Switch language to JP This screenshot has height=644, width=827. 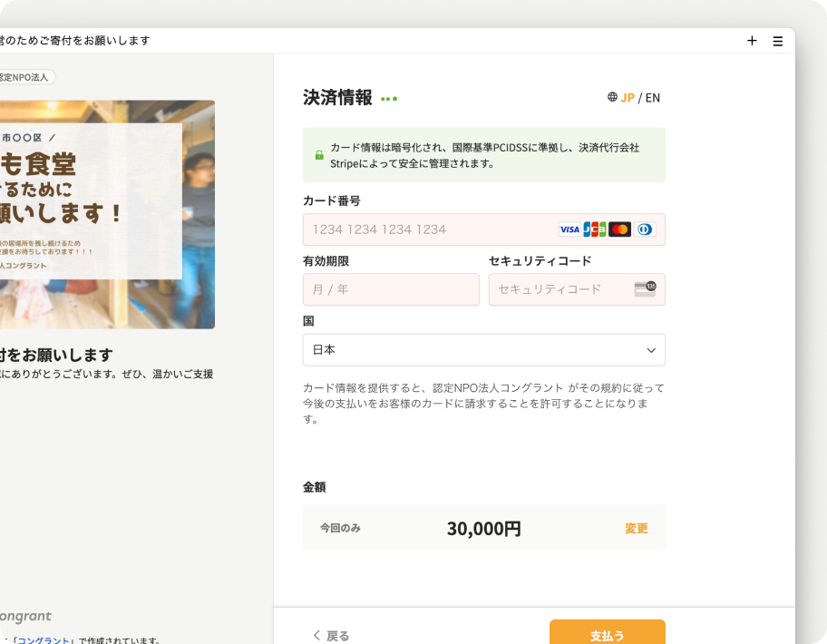tap(628, 98)
